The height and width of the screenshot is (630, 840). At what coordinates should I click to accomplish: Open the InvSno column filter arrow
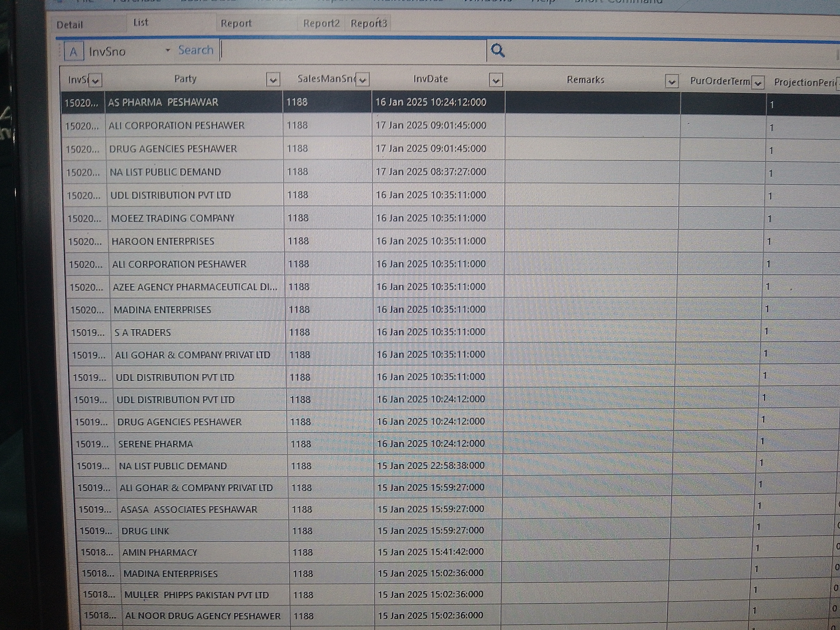95,81
